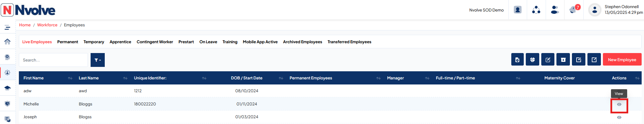This screenshot has height=124, width=644.
Task: View Michelle Bloggs employee record eye icon
Action: (x=619, y=104)
